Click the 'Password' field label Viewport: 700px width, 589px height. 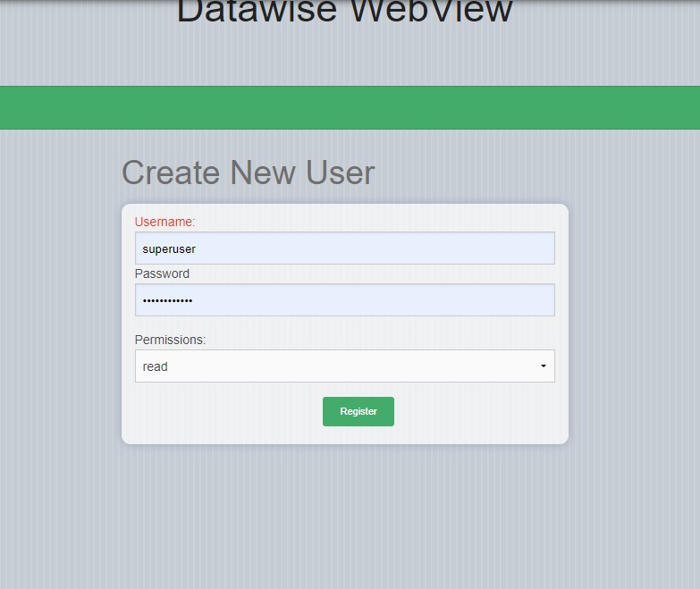click(162, 273)
